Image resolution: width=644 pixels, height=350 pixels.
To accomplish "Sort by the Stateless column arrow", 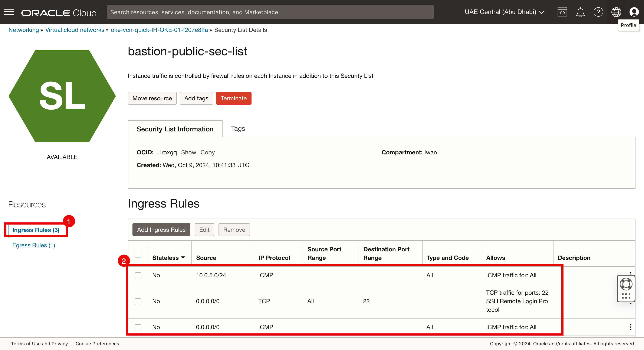I will point(183,258).
